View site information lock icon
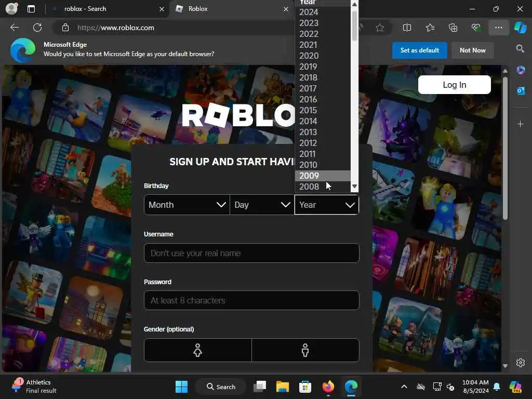This screenshot has width=532, height=399. pos(65,28)
